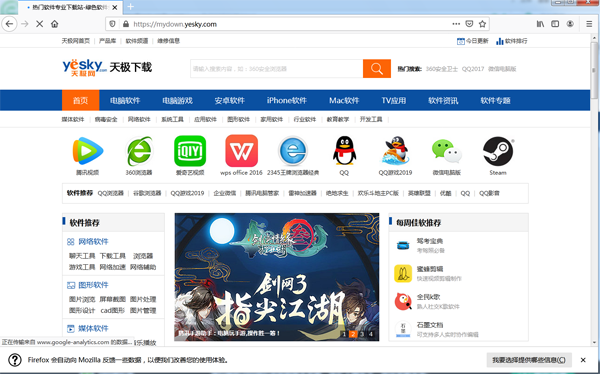600x374 pixels.
Task: Open 360 browser app icon
Action: tap(139, 150)
